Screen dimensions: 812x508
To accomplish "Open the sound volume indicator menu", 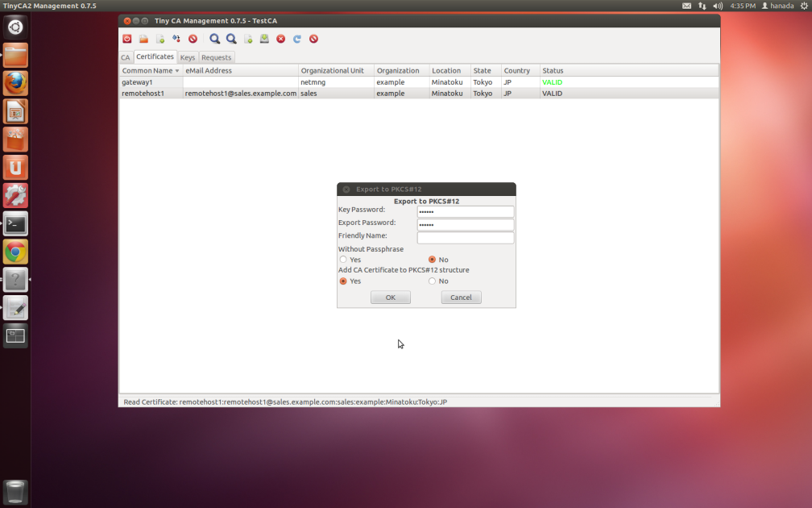I will 718,6.
